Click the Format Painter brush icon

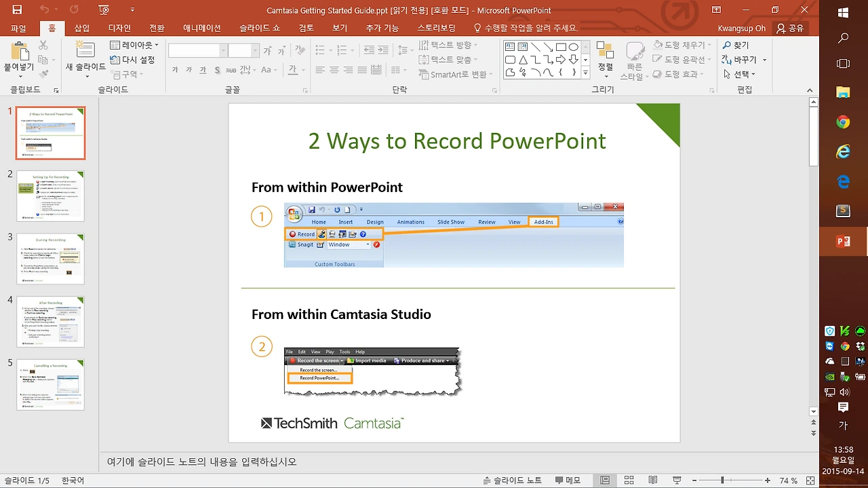(x=43, y=74)
